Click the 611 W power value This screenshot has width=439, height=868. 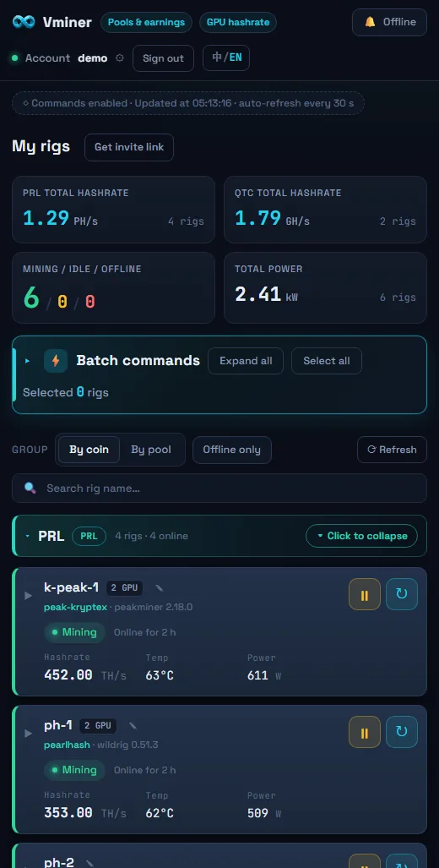click(264, 675)
